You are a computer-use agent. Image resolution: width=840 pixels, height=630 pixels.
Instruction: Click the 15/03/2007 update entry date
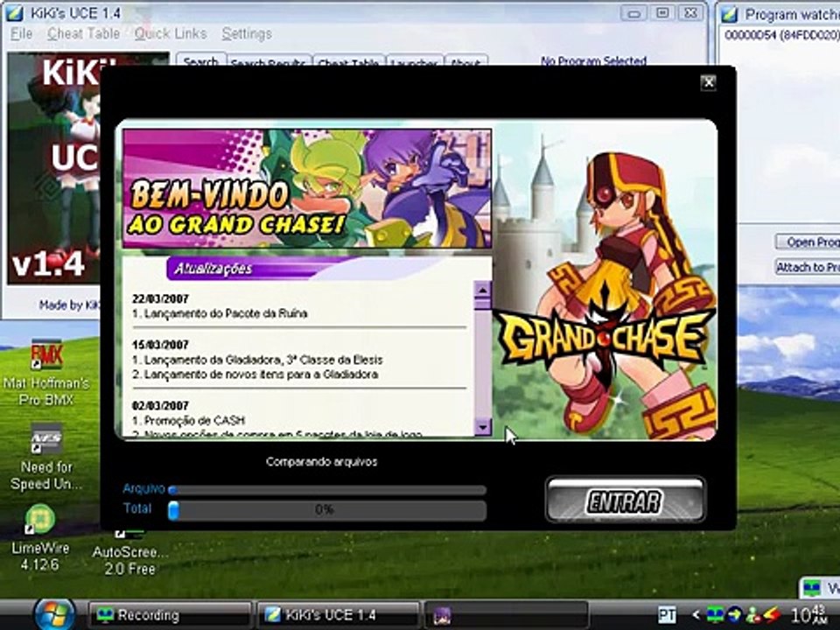(x=160, y=345)
